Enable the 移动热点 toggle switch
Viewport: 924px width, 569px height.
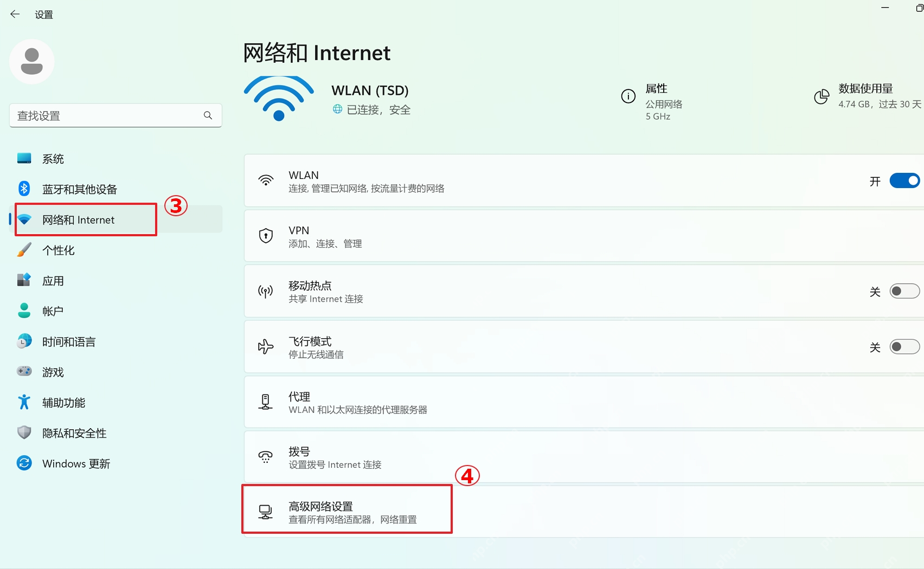904,291
